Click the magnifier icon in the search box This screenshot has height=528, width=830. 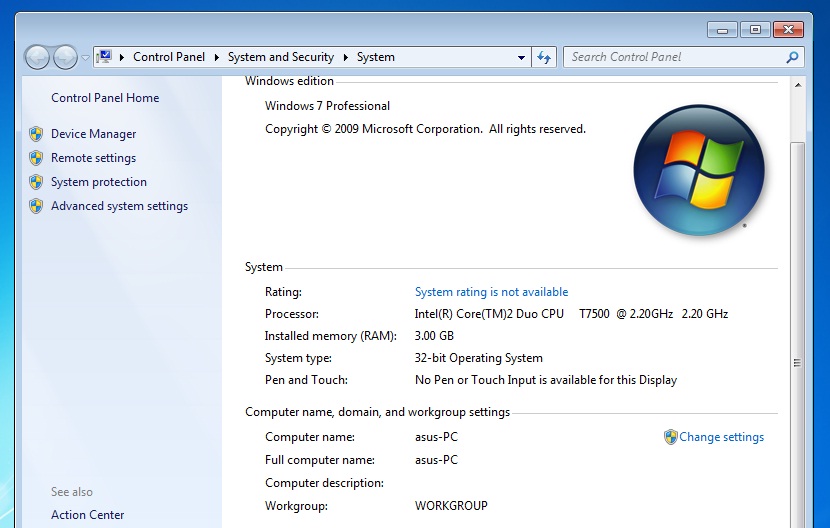click(x=792, y=57)
